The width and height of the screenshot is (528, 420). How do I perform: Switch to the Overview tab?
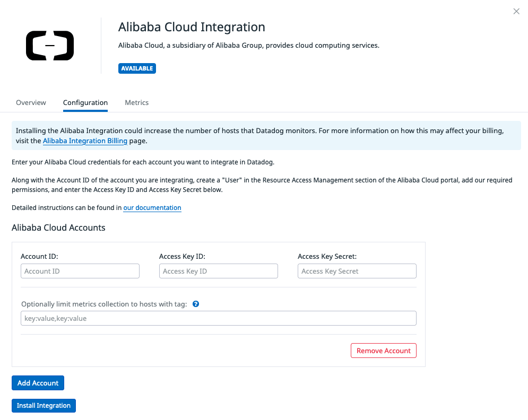(x=31, y=102)
